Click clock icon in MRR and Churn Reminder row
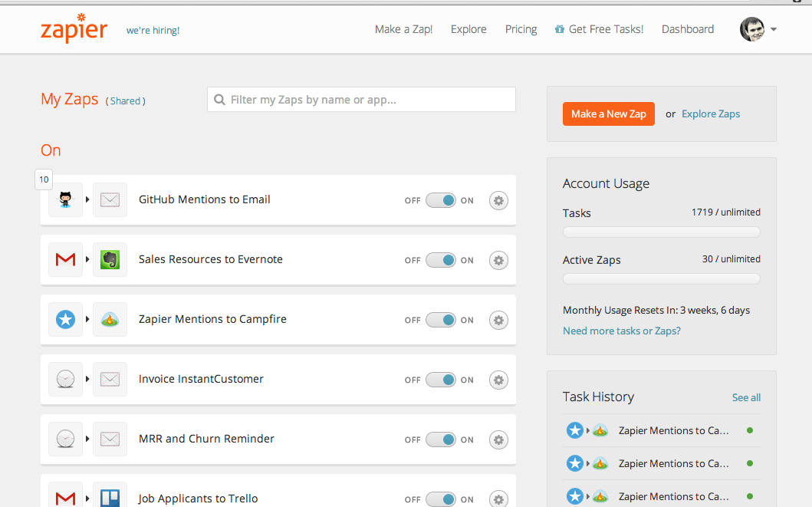This screenshot has height=507, width=812. tap(65, 440)
